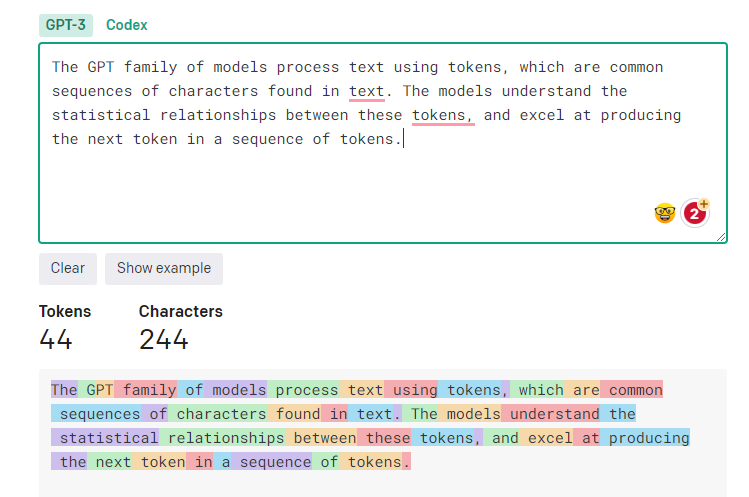Switch to the Codex tab
749x497 pixels.
(127, 25)
